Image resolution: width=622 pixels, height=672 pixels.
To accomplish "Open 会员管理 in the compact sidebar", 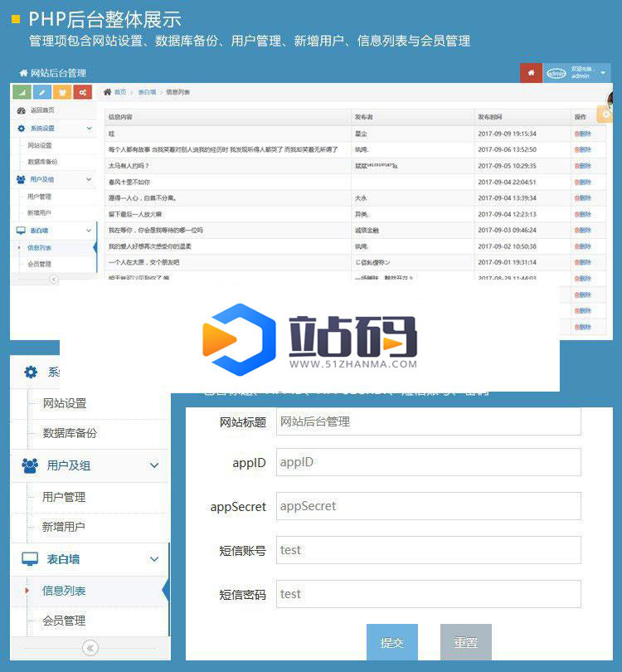I will click(x=39, y=264).
